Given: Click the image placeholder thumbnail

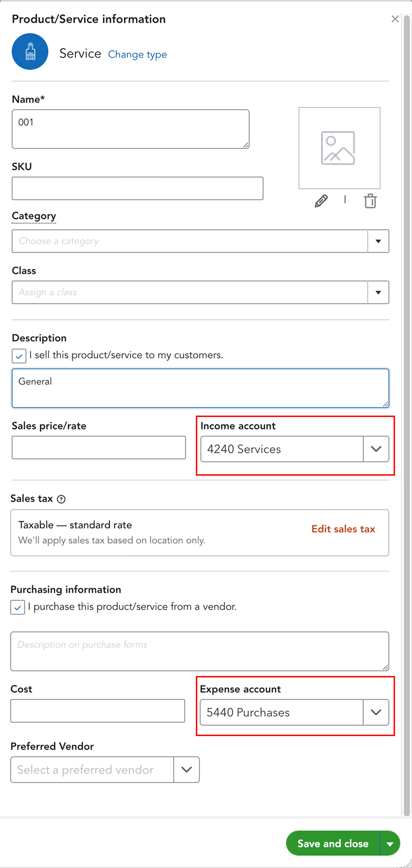Looking at the screenshot, I should [339, 148].
